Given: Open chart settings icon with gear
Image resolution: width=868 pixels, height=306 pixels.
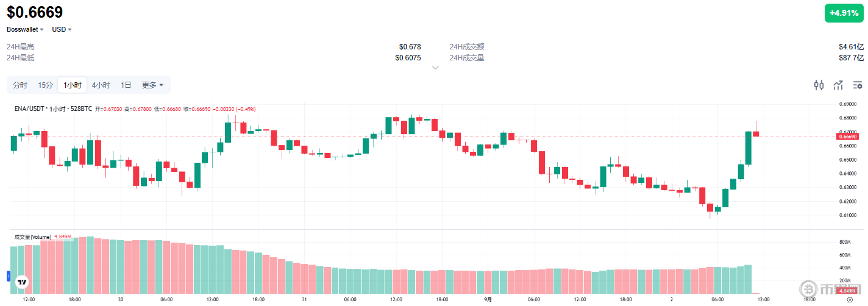Looking at the screenshot, I should (x=858, y=85).
